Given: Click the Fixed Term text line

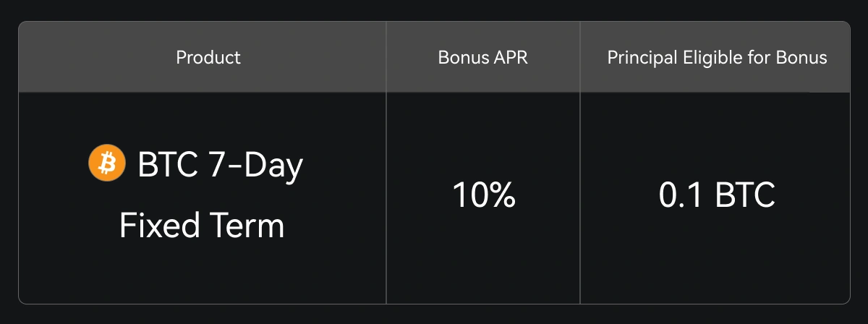Looking at the screenshot, I should tap(202, 226).
